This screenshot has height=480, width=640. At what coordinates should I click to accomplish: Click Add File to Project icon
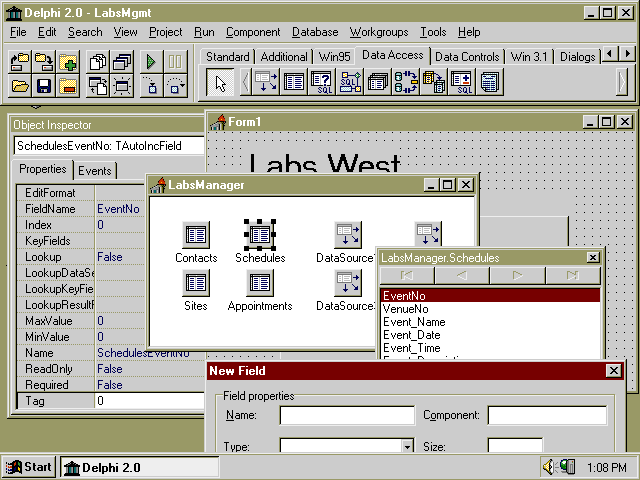(x=68, y=62)
